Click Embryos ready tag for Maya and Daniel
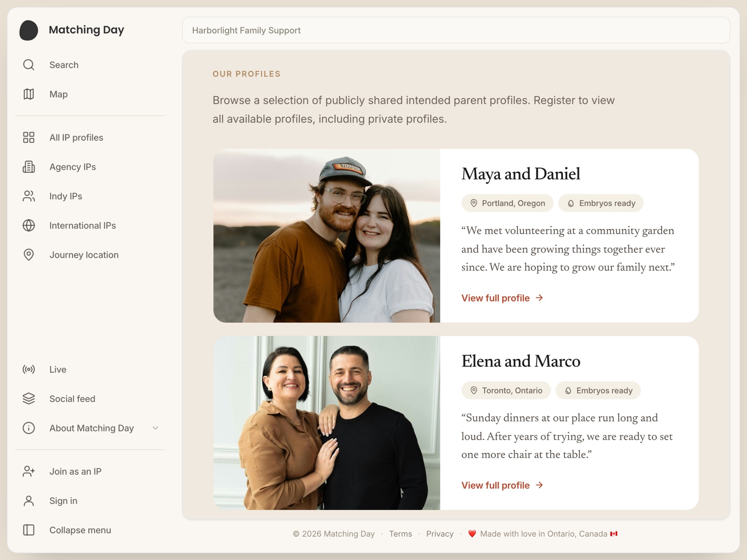747x560 pixels. point(601,203)
